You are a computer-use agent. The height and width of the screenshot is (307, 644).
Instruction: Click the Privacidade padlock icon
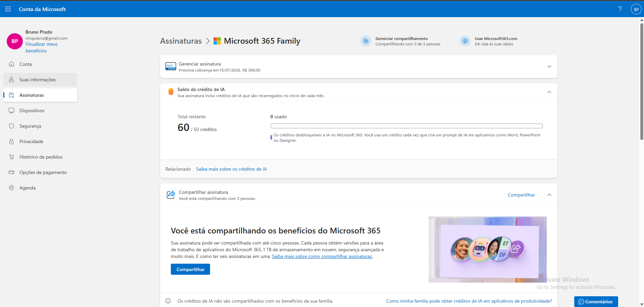coord(11,141)
